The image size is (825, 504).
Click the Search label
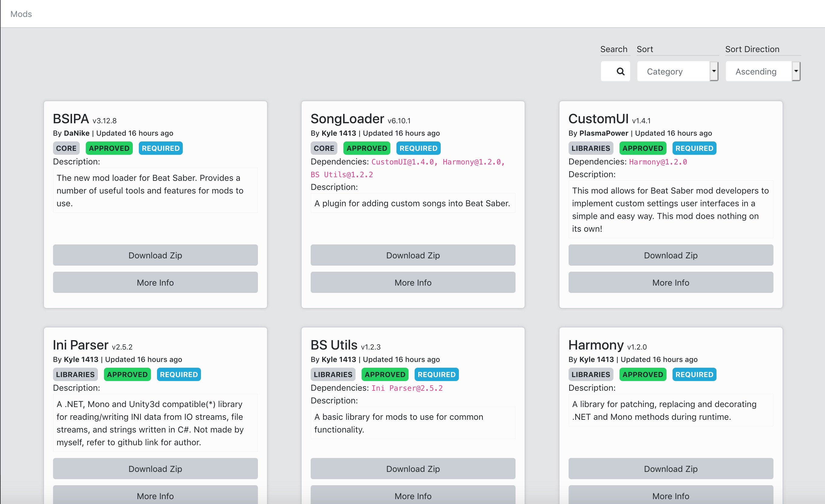pyautogui.click(x=614, y=49)
